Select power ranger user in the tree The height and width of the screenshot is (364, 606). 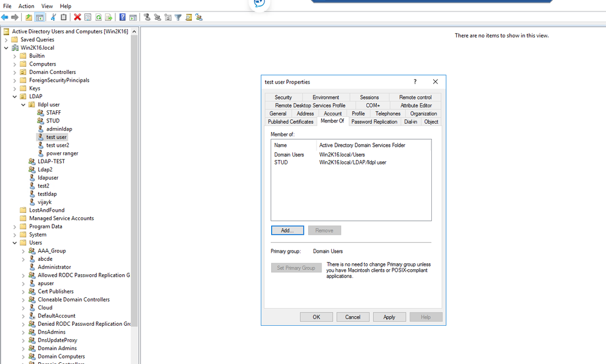pos(62,153)
